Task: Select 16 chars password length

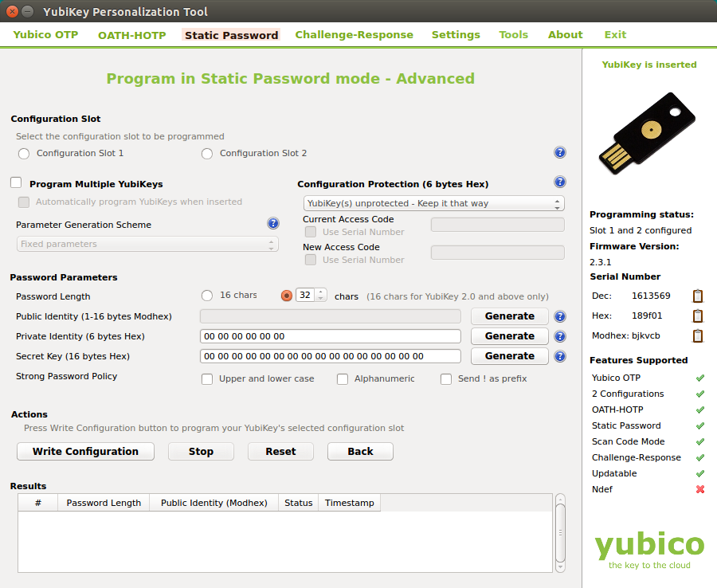Action: pos(207,296)
